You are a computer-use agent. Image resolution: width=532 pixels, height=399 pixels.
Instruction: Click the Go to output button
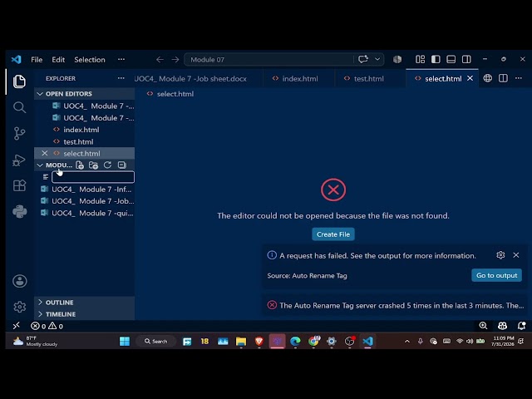coord(497,275)
